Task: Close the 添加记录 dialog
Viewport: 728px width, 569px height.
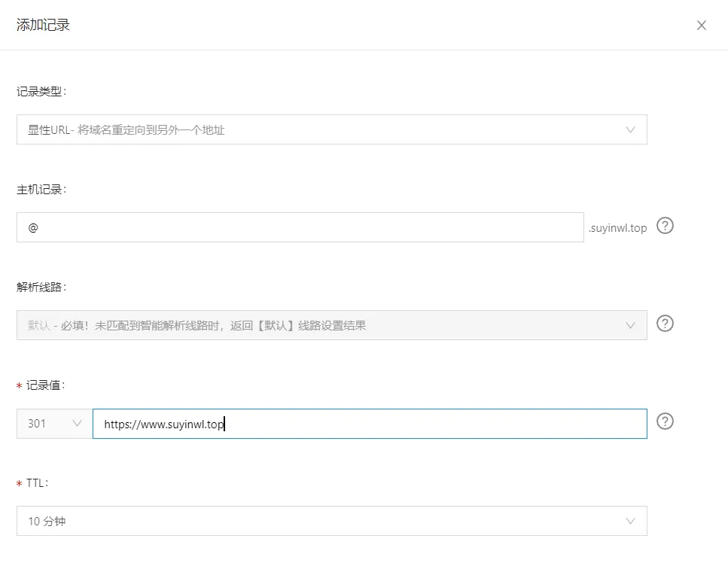Action: (701, 26)
